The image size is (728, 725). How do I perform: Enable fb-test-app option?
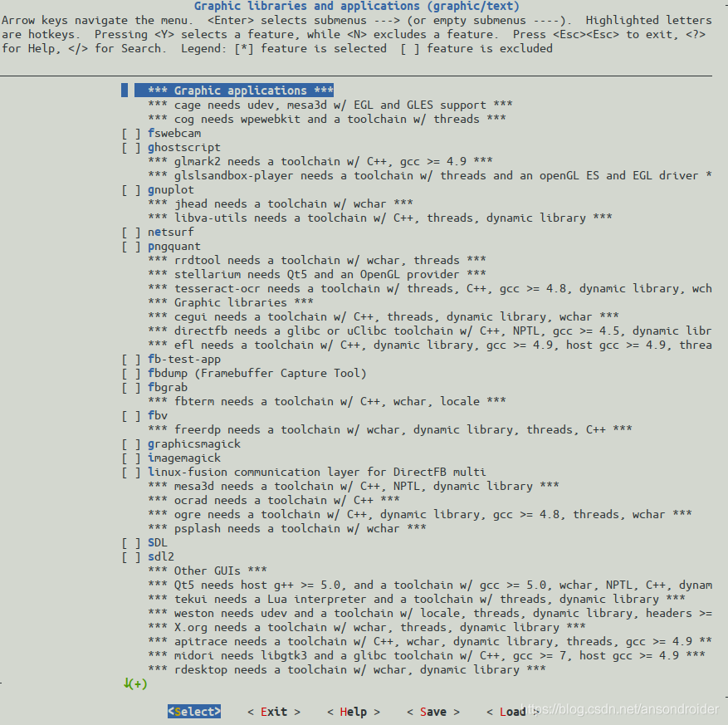(x=131, y=360)
